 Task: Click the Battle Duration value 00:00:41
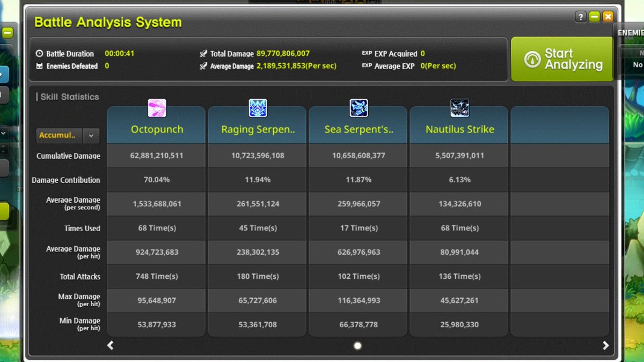pyautogui.click(x=119, y=54)
